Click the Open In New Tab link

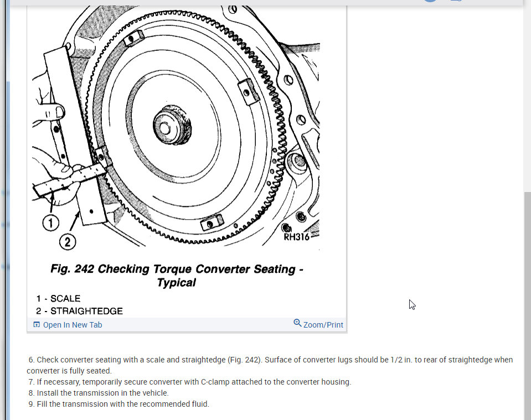[x=72, y=325]
